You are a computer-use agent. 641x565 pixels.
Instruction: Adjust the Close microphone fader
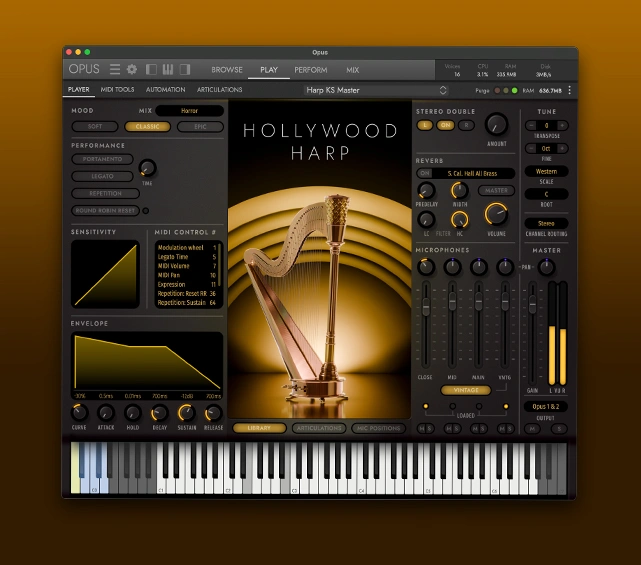[426, 307]
